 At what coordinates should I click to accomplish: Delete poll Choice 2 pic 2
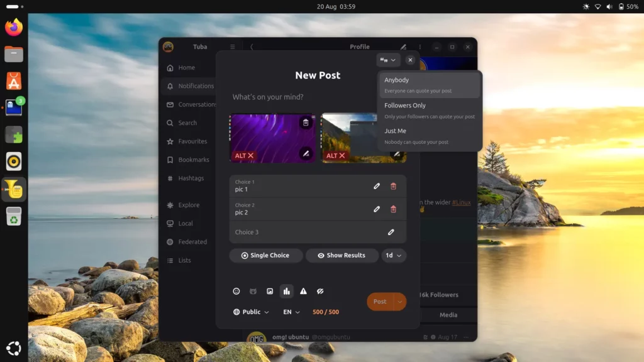tap(394, 209)
